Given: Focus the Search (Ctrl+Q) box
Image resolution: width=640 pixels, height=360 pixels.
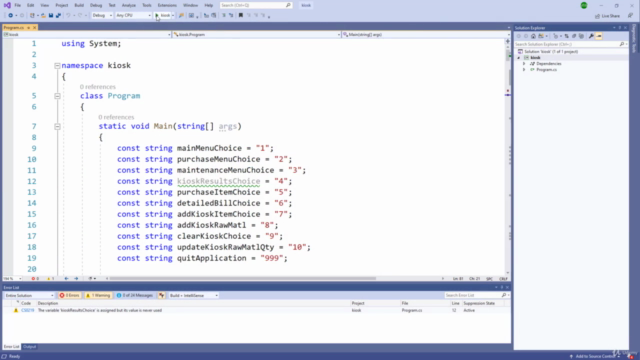Looking at the screenshot, I should click(256, 5).
